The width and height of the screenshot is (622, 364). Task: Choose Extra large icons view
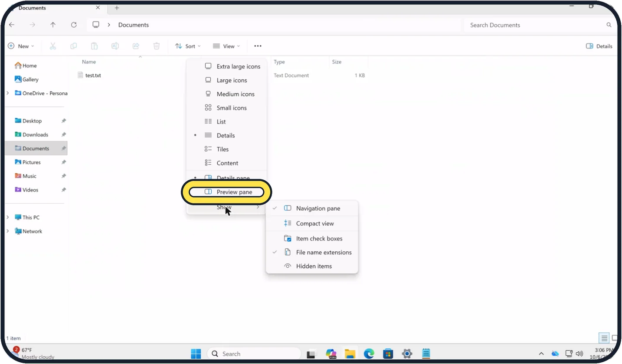tap(227, 66)
